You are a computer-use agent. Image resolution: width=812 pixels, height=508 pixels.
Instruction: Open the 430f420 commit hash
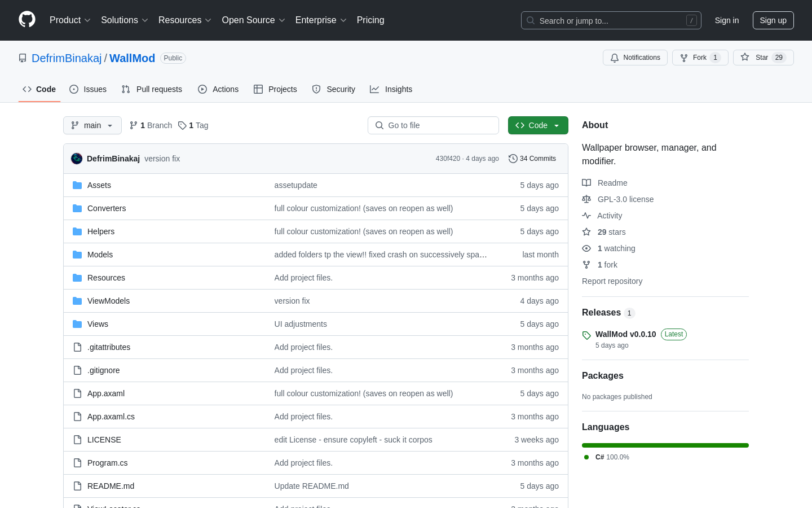pos(448,159)
